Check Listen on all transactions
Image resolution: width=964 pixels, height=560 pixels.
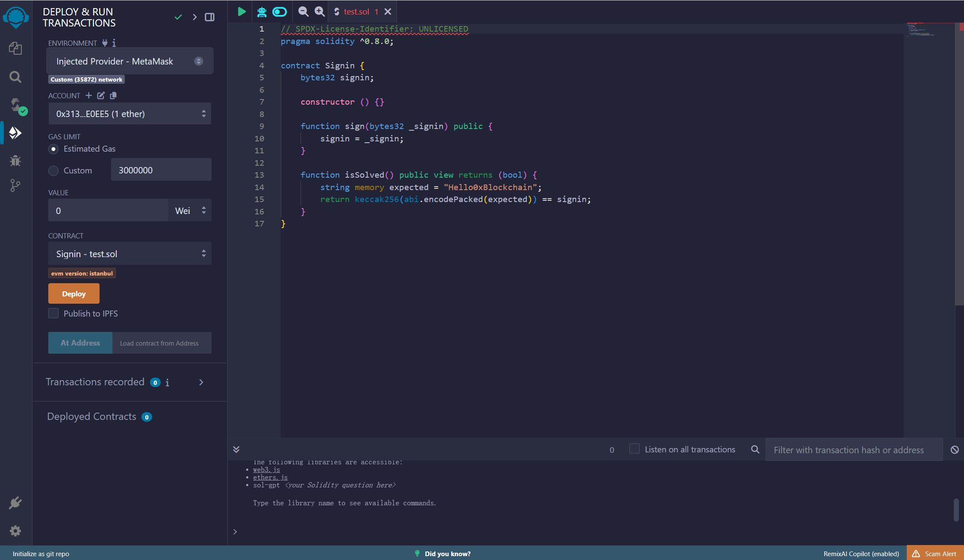[635, 449]
